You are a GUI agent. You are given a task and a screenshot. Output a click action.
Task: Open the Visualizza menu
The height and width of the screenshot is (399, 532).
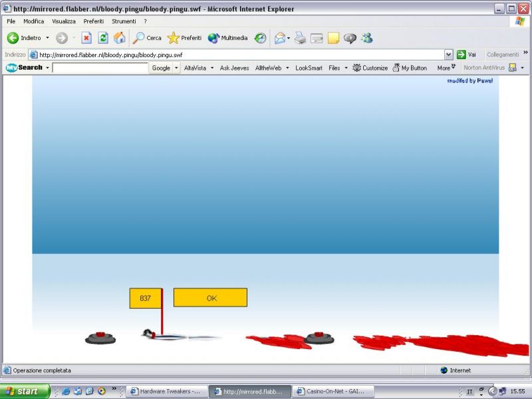(64, 21)
